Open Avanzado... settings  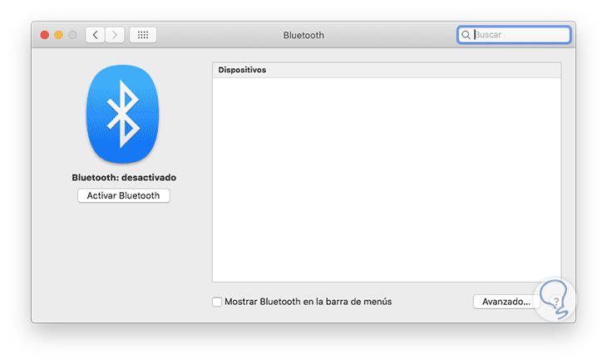point(506,302)
